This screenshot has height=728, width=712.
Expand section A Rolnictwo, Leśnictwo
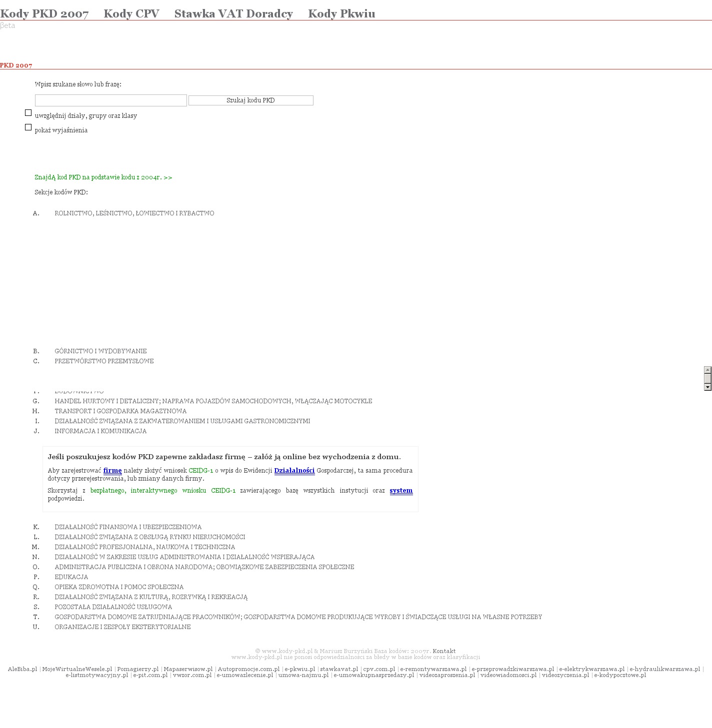(x=134, y=213)
